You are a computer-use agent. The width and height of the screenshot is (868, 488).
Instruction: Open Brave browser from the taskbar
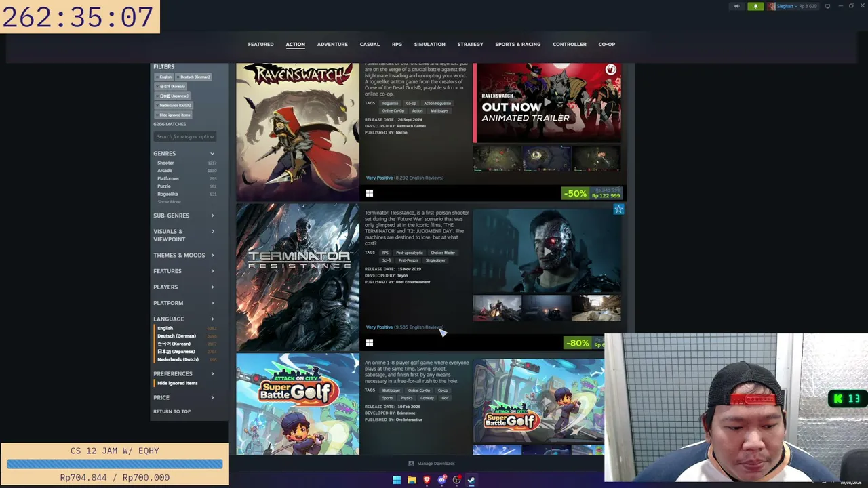click(427, 480)
